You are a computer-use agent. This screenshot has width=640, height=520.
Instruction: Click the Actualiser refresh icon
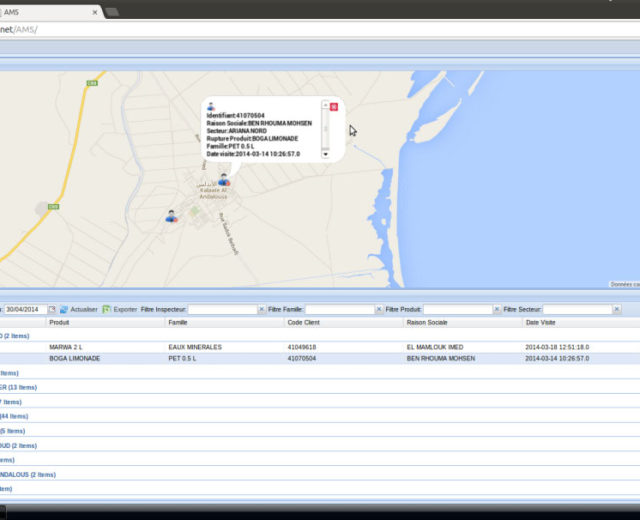(64, 310)
